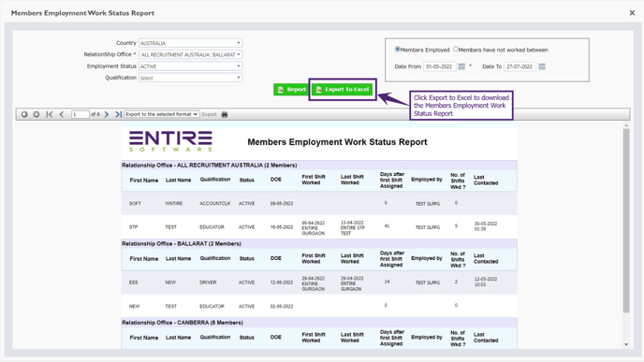Image resolution: width=644 pixels, height=362 pixels.
Task: Open the Date From calendar picker
Action: pos(461,66)
